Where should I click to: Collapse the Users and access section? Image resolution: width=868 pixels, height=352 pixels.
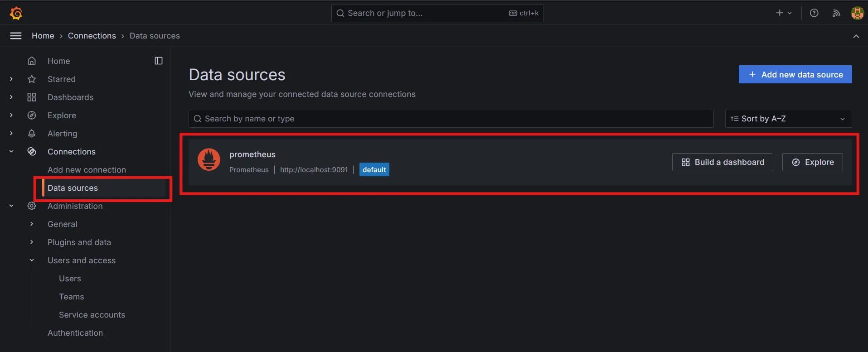tap(32, 260)
